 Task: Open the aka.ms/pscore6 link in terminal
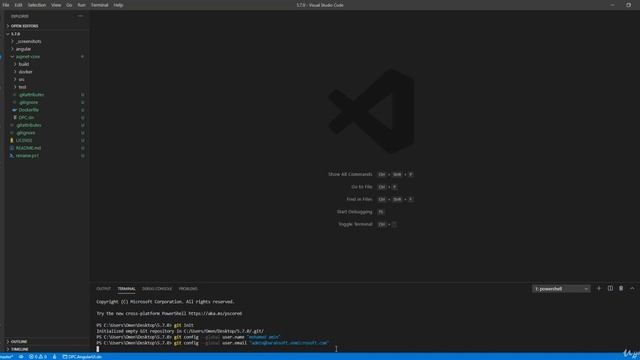[215, 313]
